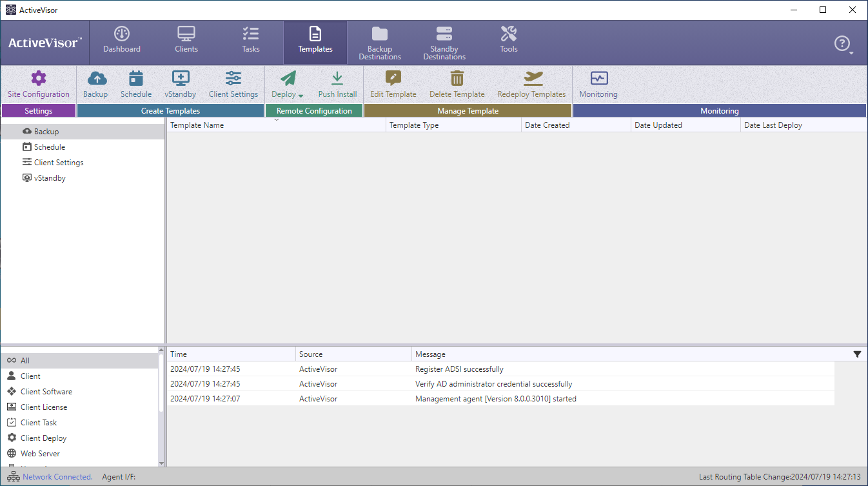The width and height of the screenshot is (868, 486).
Task: Filter logs by Client Software
Action: (79, 392)
